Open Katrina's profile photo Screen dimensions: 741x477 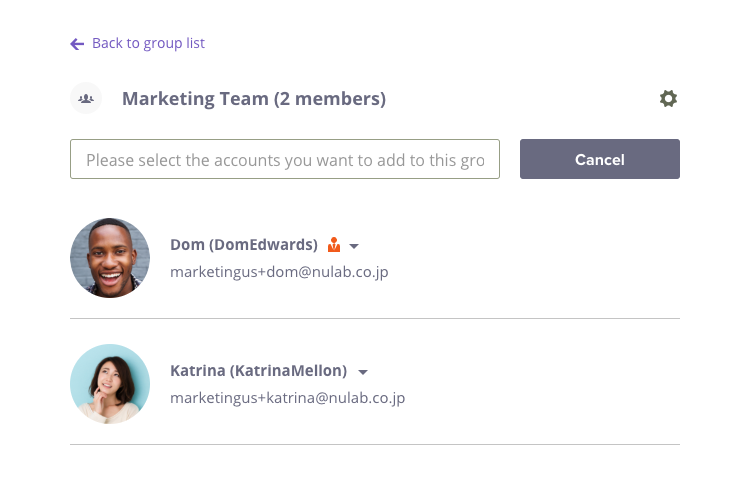[110, 384]
